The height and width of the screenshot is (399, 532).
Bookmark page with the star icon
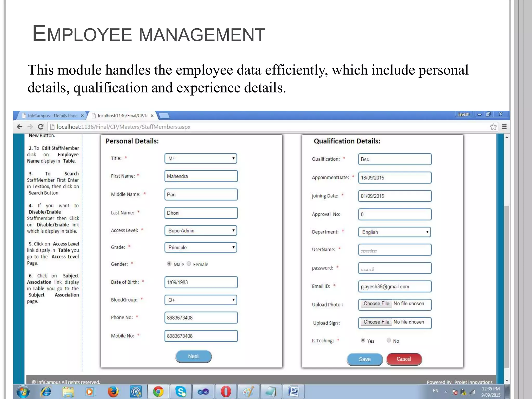pos(493,127)
